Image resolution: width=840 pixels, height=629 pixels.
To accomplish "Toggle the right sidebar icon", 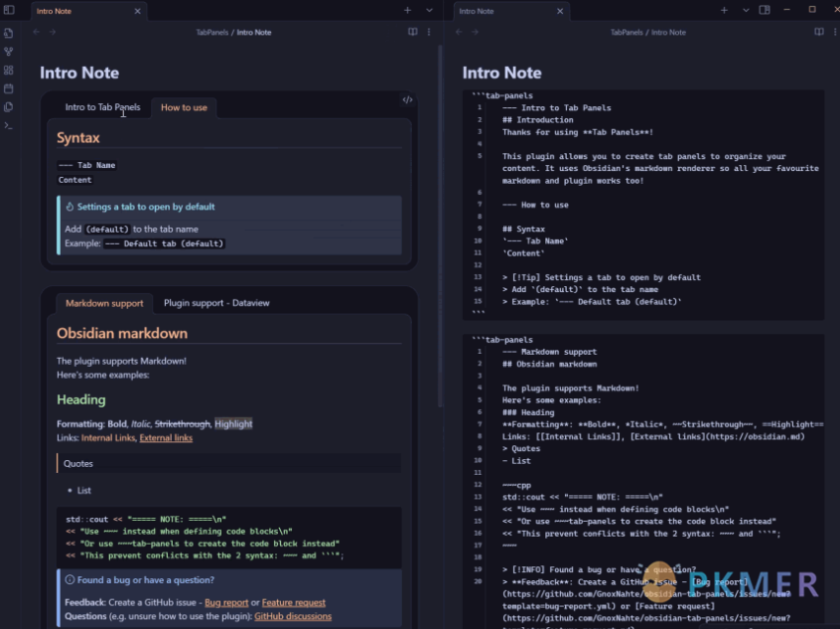I will (765, 10).
